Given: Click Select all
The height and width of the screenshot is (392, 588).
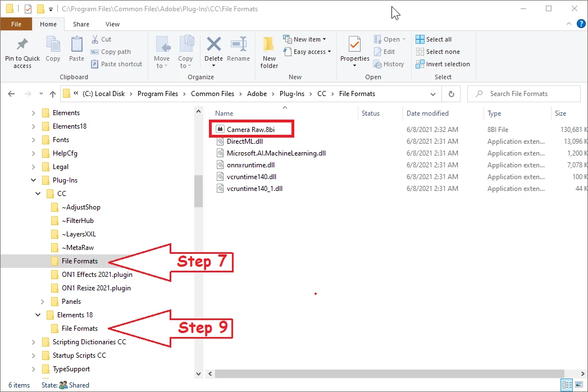Looking at the screenshot, I should pyautogui.click(x=434, y=39).
